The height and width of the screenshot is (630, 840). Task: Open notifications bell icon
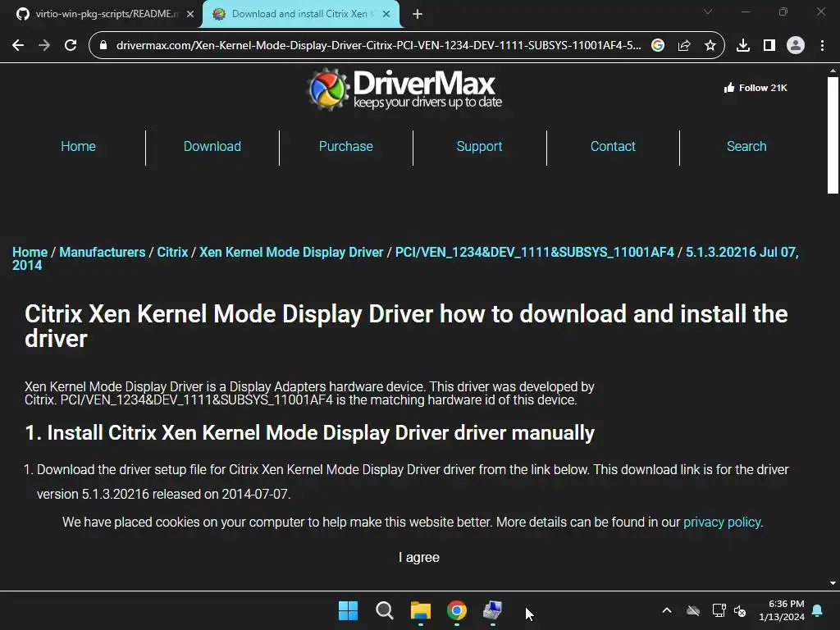point(818,610)
